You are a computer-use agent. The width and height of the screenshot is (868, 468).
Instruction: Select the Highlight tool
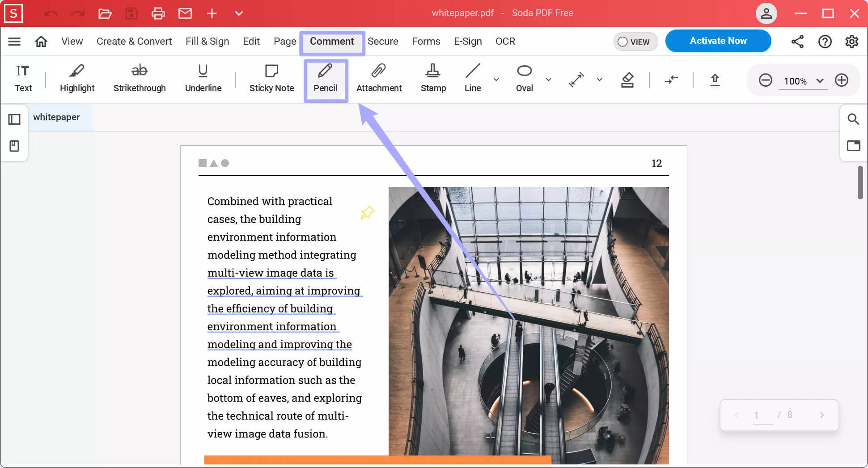(77, 79)
